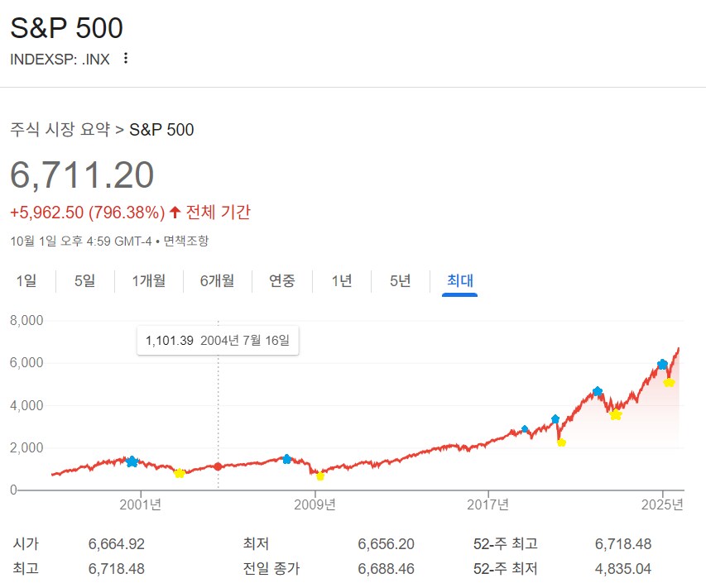Choose the 연중 (YTD) tab
This screenshot has height=588, width=706.
point(282,281)
